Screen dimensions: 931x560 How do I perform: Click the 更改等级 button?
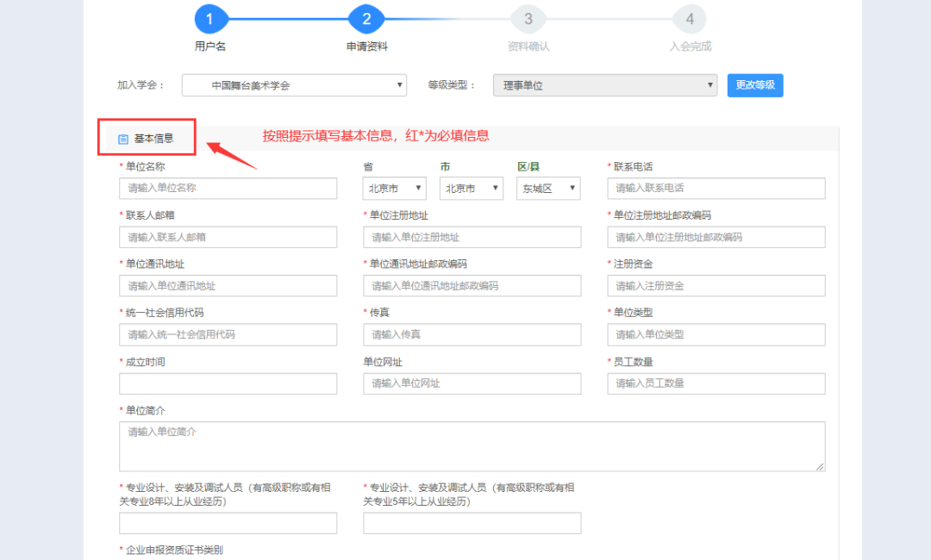point(755,85)
